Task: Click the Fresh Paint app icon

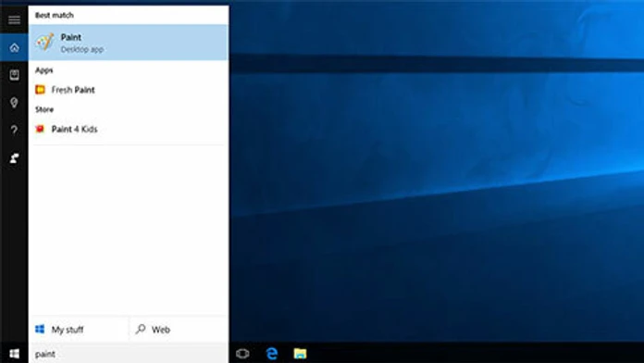Action: (40, 90)
